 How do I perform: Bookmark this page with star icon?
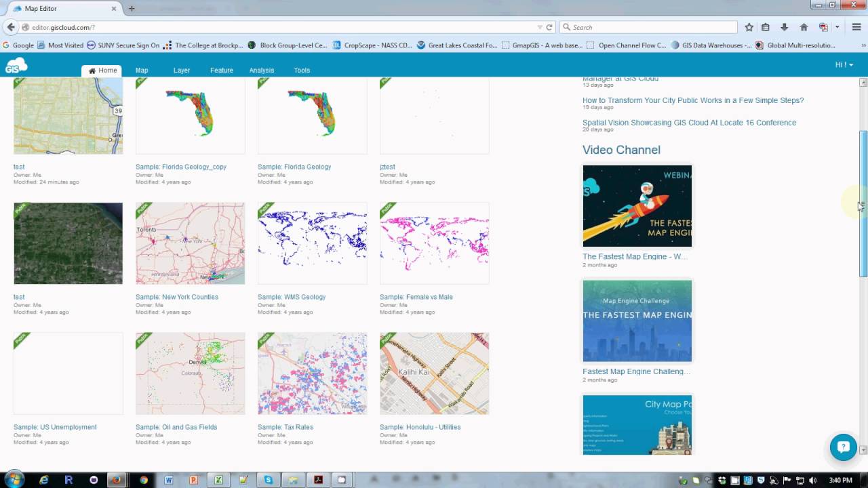pos(749,27)
